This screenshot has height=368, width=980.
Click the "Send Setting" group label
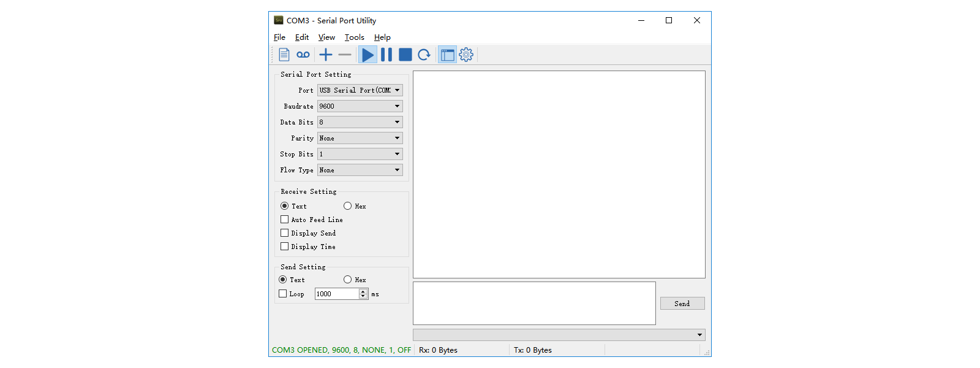click(303, 267)
